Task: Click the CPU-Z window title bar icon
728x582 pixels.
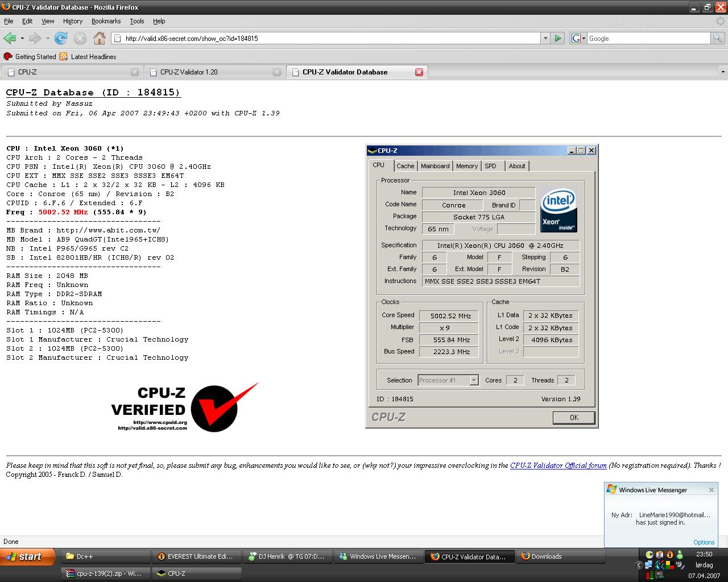Action: [x=373, y=151]
